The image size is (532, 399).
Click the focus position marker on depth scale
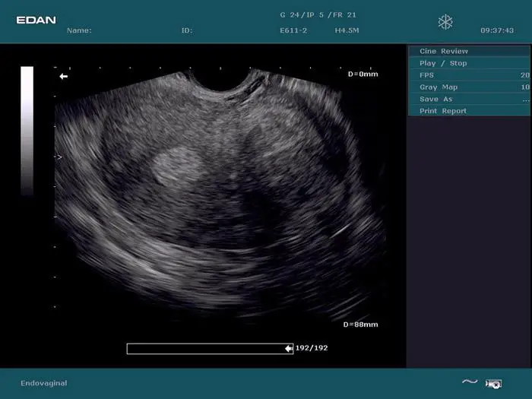pyautogui.click(x=58, y=157)
